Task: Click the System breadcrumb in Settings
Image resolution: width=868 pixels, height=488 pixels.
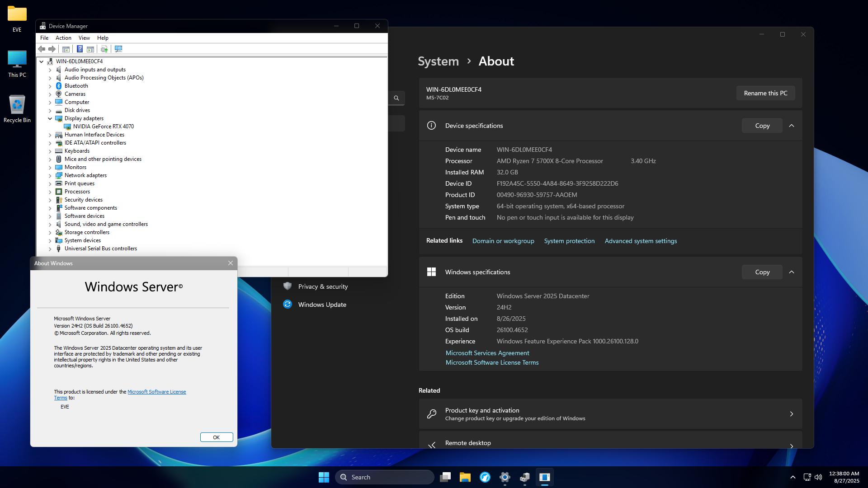Action: pos(438,61)
